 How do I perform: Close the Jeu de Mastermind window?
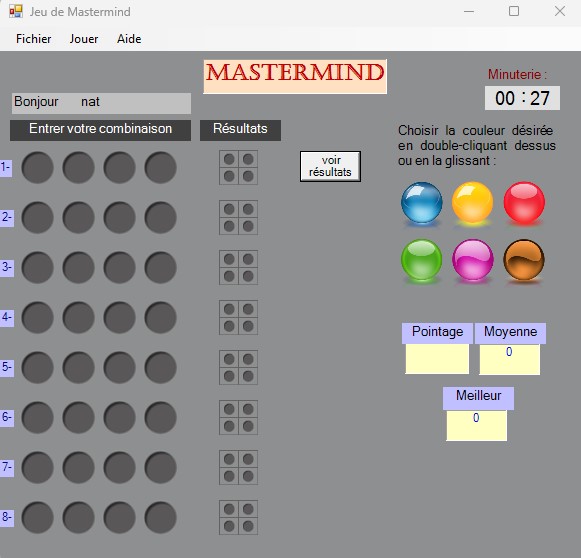(x=560, y=11)
